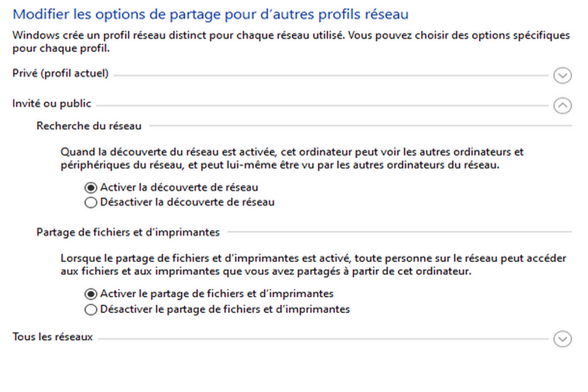
Task: Click the intro text about Windows network profiles
Action: point(291,42)
